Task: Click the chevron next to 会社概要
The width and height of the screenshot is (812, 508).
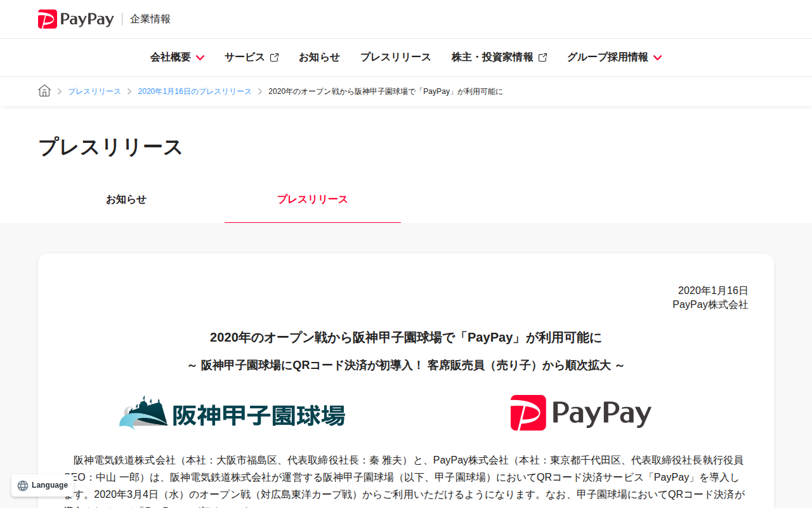Action: pyautogui.click(x=200, y=58)
